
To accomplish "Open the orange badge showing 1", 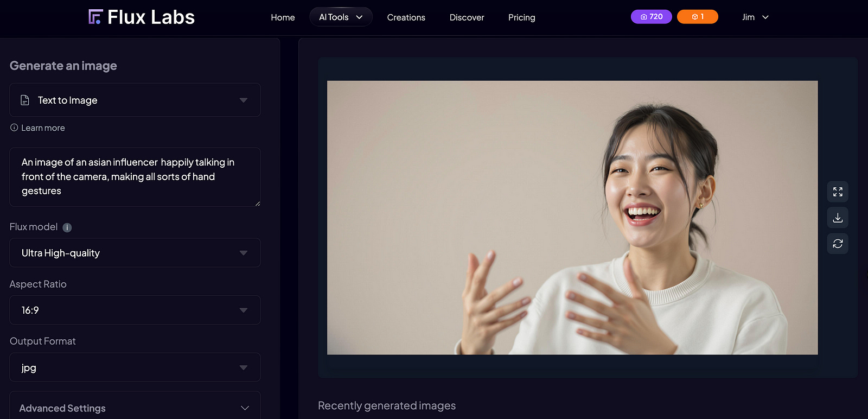I will (697, 17).
